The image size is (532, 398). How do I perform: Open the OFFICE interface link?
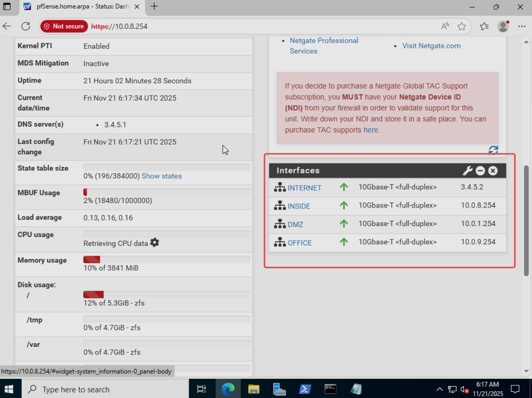click(x=300, y=243)
